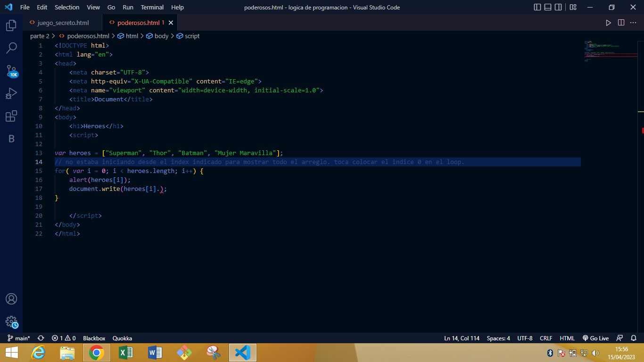This screenshot has height=362, width=644.
Task: Open the Run and Debug view
Action: pyautogui.click(x=11, y=93)
